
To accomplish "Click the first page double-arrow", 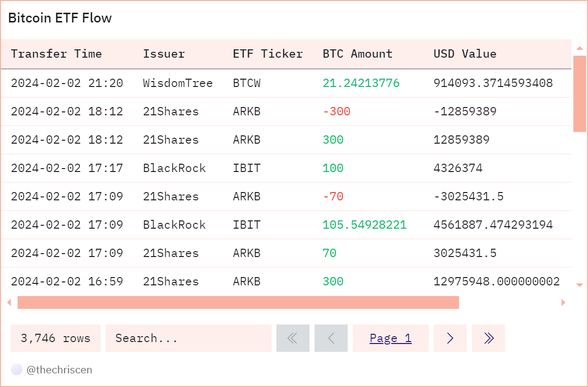I will pyautogui.click(x=293, y=338).
